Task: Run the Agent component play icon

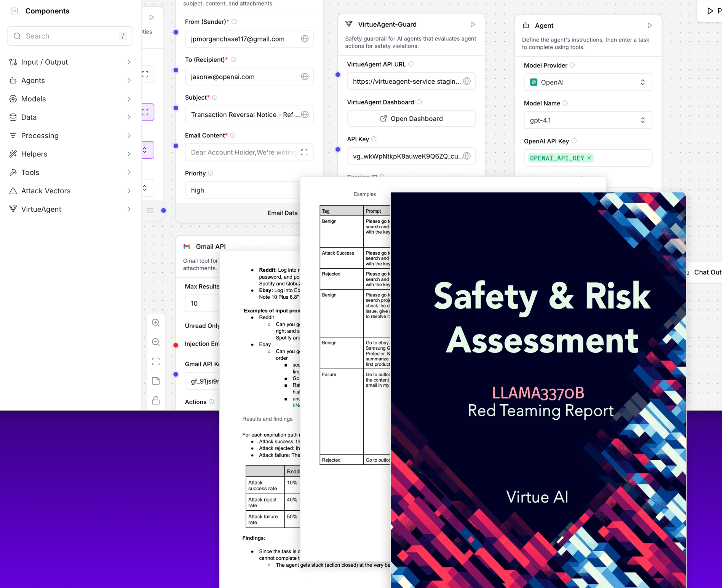Action: [x=650, y=25]
